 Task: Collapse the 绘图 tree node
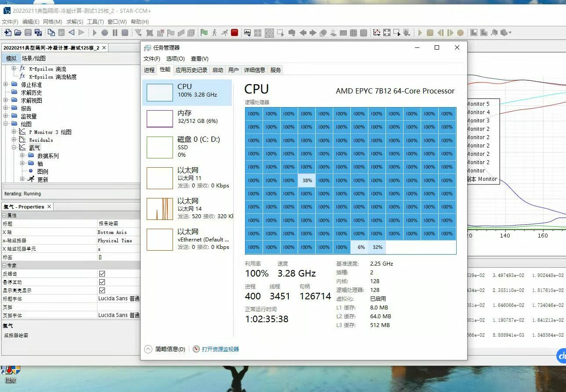coord(6,124)
